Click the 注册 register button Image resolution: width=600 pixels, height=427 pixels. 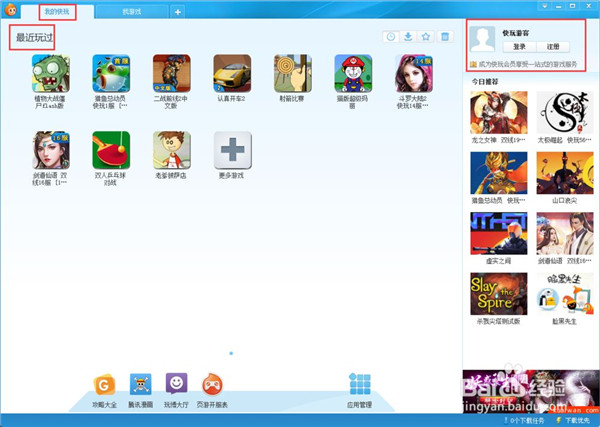pos(553,46)
